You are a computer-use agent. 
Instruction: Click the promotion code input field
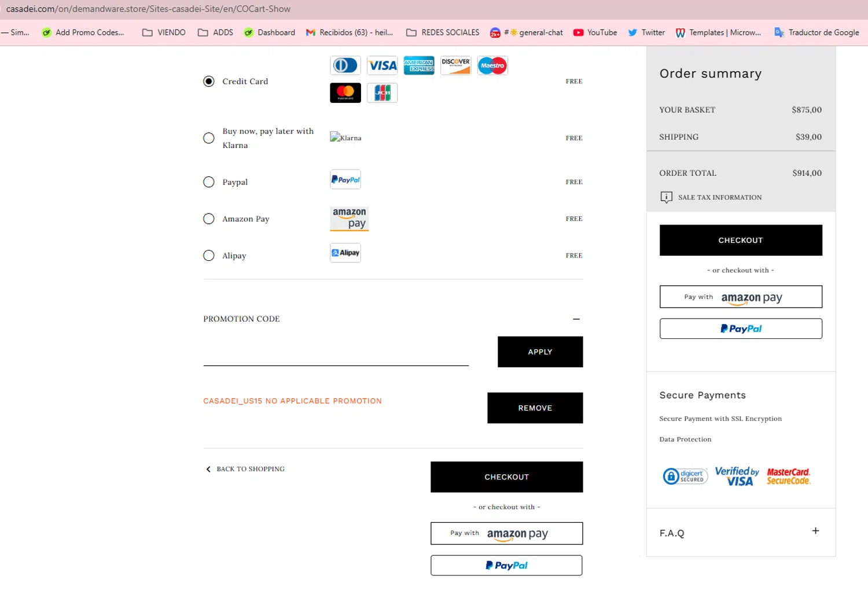(x=336, y=352)
